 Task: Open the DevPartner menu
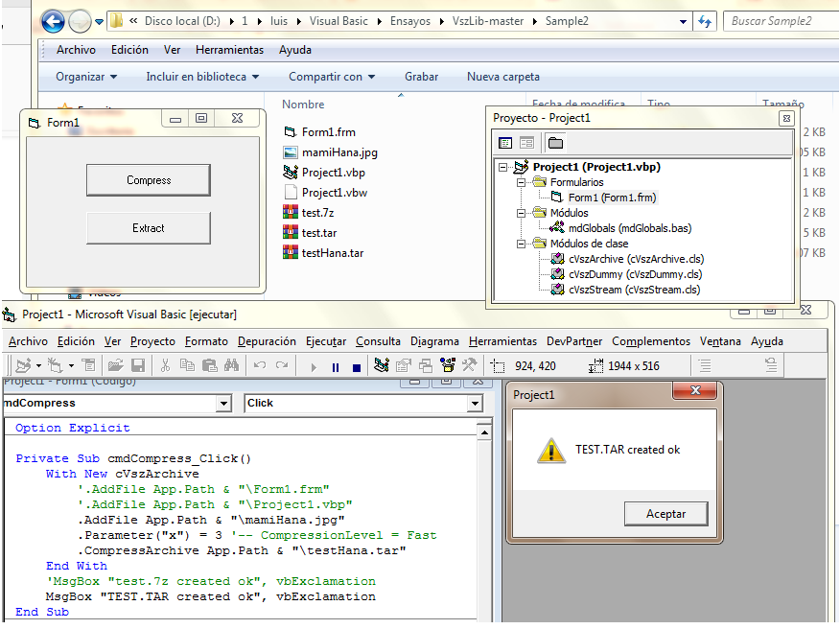coord(574,341)
